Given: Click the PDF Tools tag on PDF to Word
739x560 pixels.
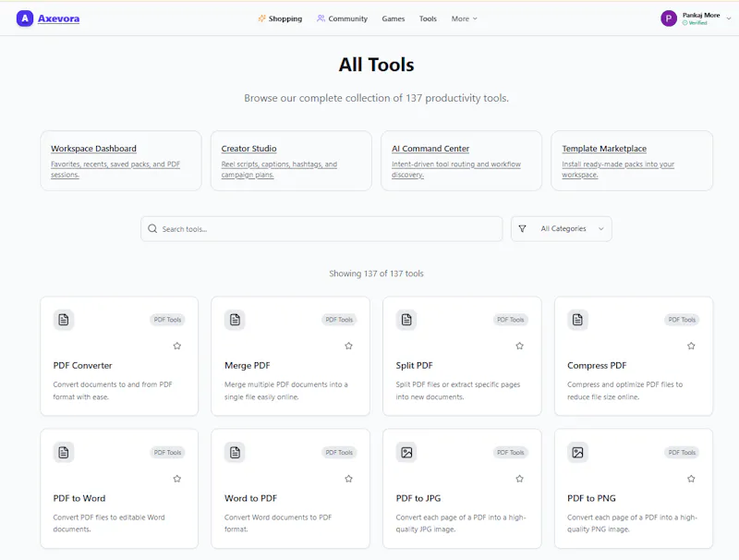Looking at the screenshot, I should (x=167, y=453).
